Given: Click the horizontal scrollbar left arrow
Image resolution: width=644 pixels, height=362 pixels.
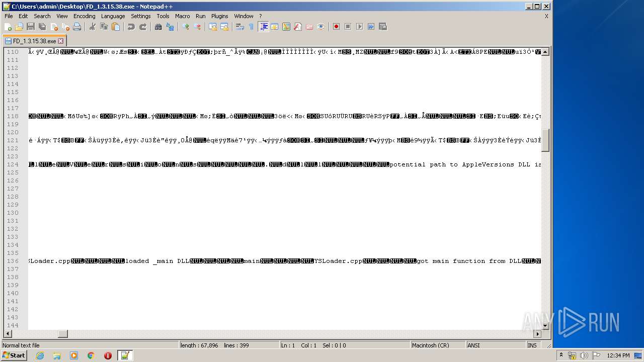Looking at the screenshot, I should tap(8, 334).
